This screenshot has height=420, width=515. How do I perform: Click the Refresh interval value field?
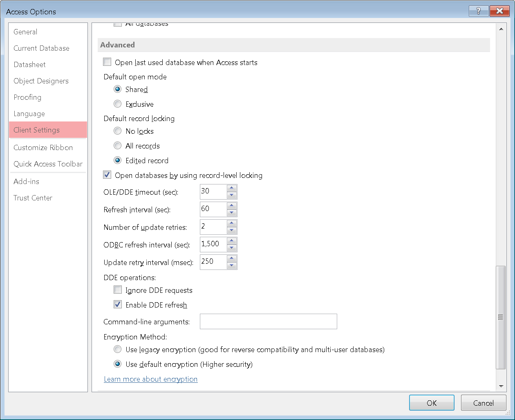(213, 209)
